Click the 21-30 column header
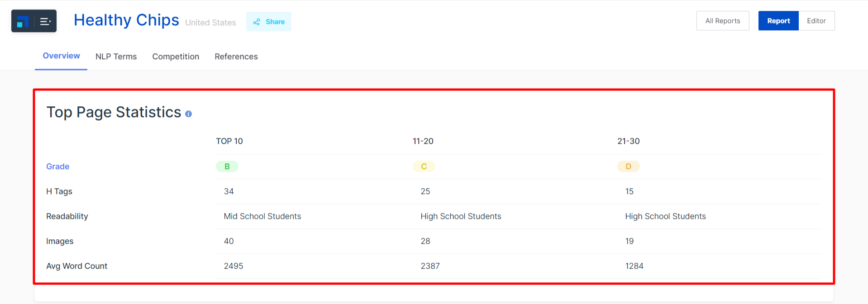This screenshot has height=304, width=868. pos(628,141)
